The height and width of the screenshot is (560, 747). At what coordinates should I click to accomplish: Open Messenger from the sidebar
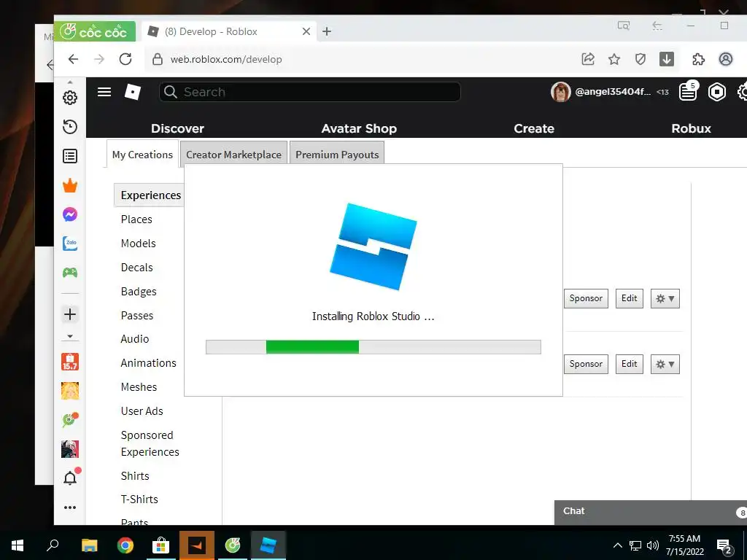70,214
